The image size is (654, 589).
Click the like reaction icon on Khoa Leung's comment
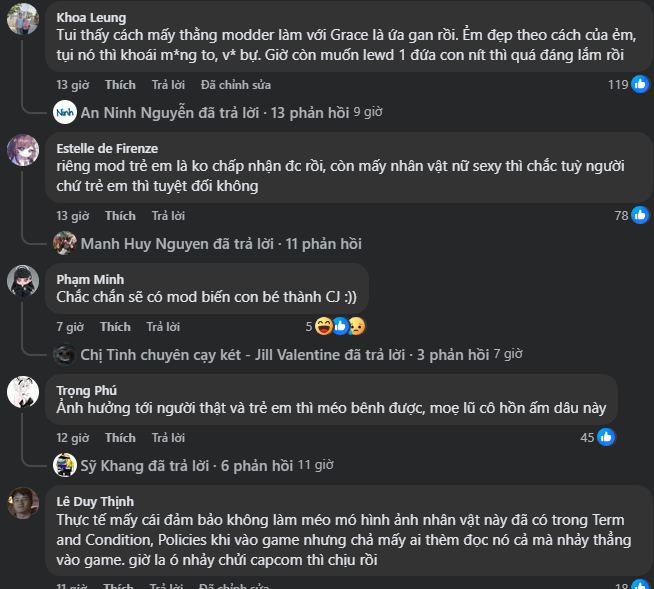point(640,85)
